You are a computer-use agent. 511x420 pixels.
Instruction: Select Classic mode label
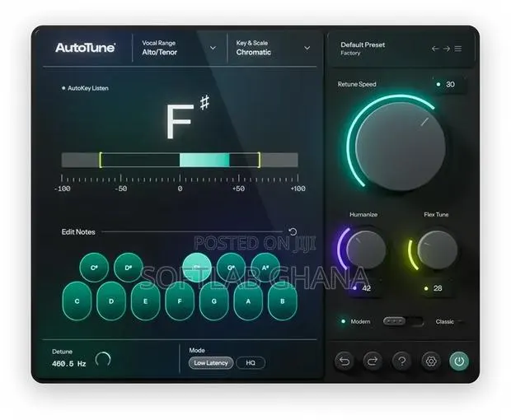tap(444, 322)
